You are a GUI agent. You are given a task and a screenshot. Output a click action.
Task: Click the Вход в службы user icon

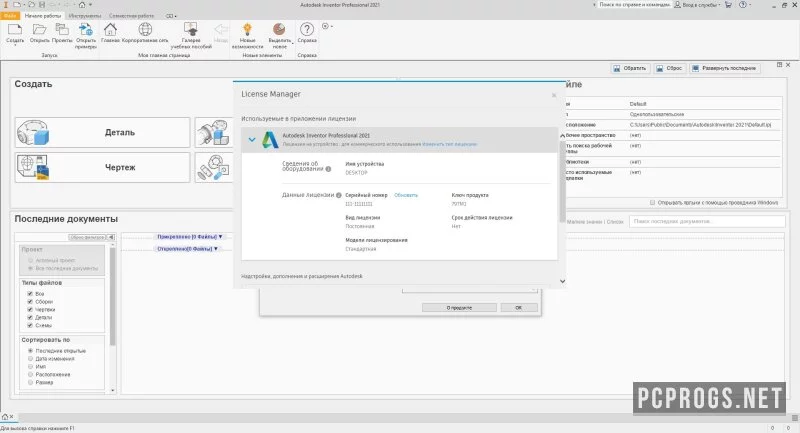(x=678, y=5)
